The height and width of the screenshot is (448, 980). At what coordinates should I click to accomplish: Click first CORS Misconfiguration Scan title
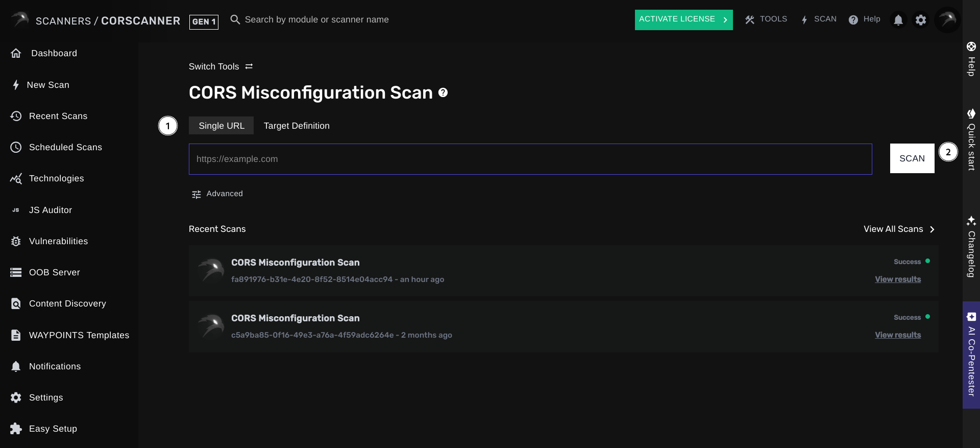click(x=296, y=262)
